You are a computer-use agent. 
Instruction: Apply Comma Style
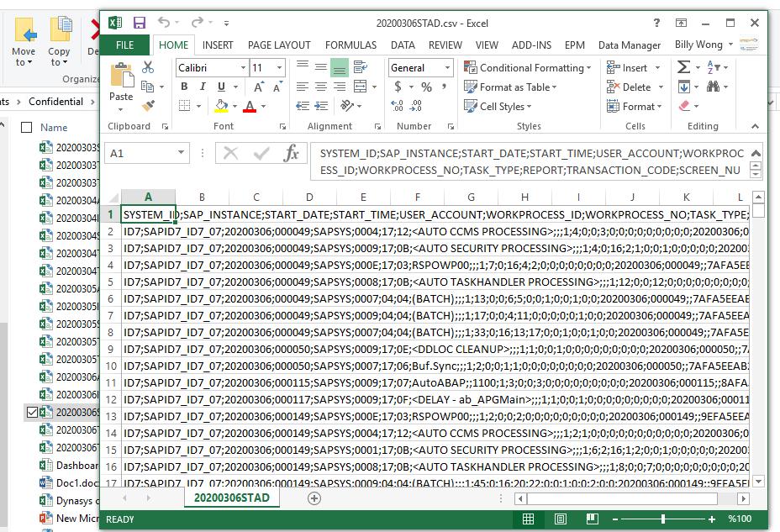444,87
